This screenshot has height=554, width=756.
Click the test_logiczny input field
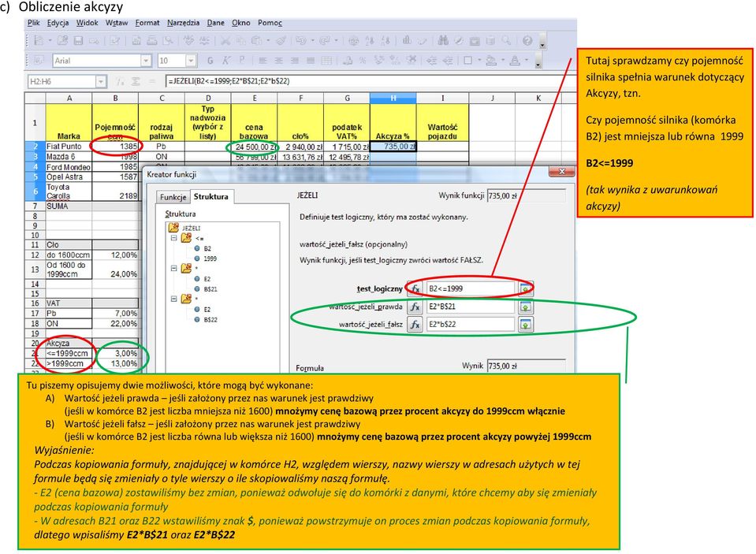[x=471, y=288]
